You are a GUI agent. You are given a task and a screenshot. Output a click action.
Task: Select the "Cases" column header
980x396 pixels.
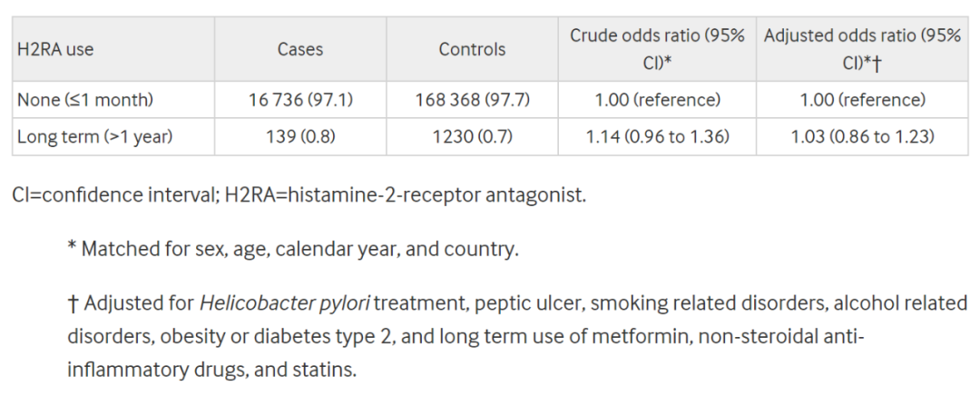click(300, 50)
